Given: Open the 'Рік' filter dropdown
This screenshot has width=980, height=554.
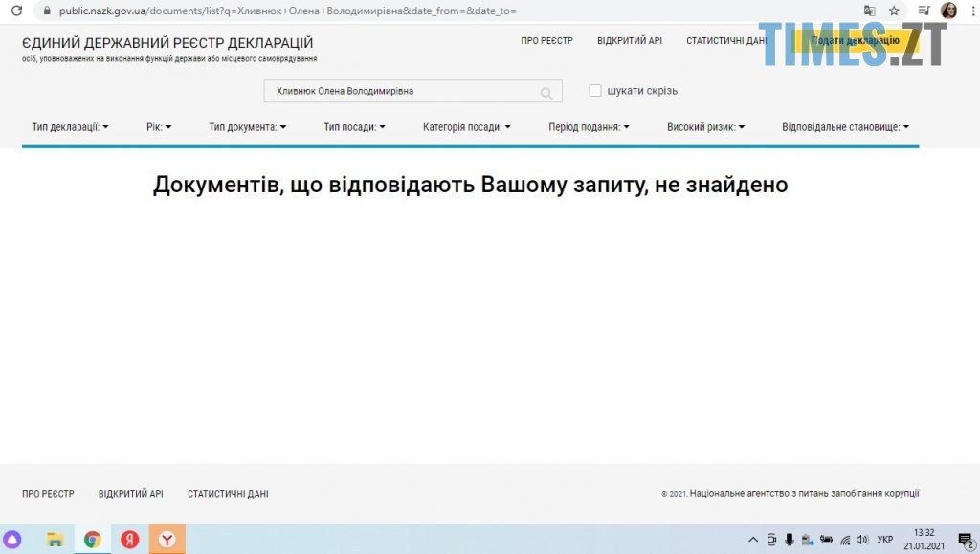Looking at the screenshot, I should coord(159,126).
